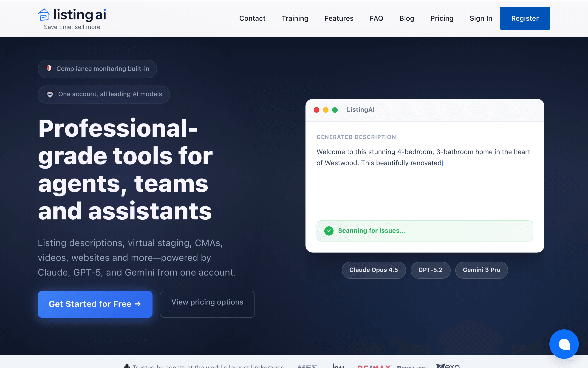Image resolution: width=588 pixels, height=368 pixels.
Task: Click the yellow dot in ListingAI window
Action: tap(326, 110)
